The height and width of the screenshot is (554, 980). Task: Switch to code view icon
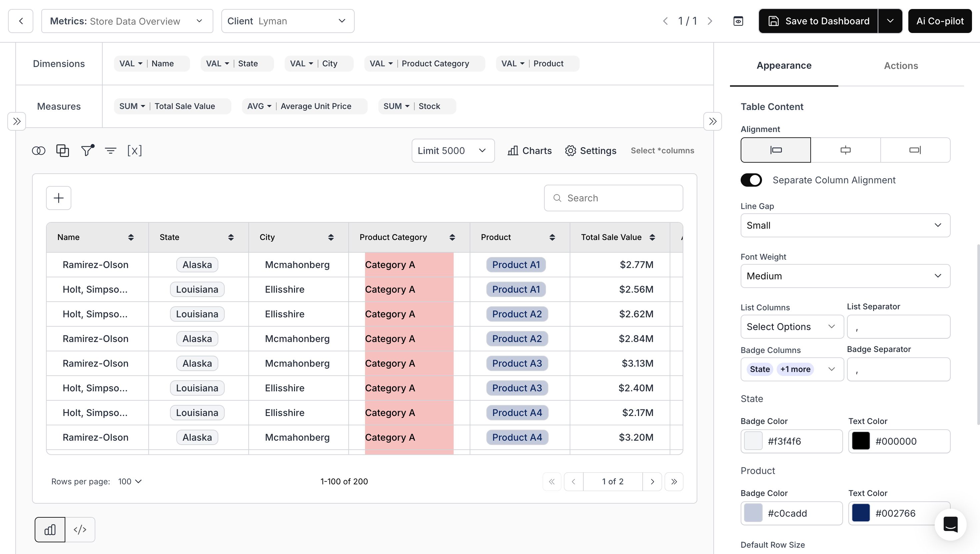coord(80,529)
